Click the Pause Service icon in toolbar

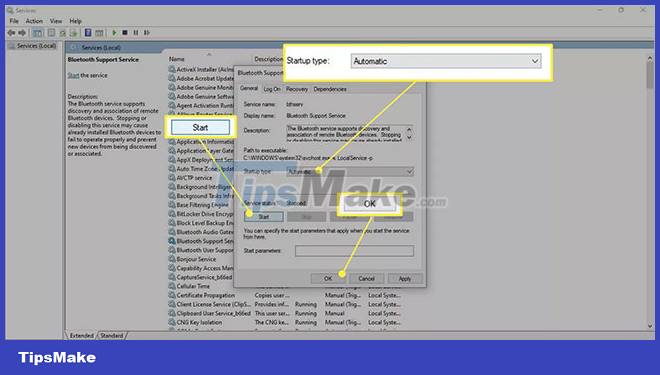point(136,32)
